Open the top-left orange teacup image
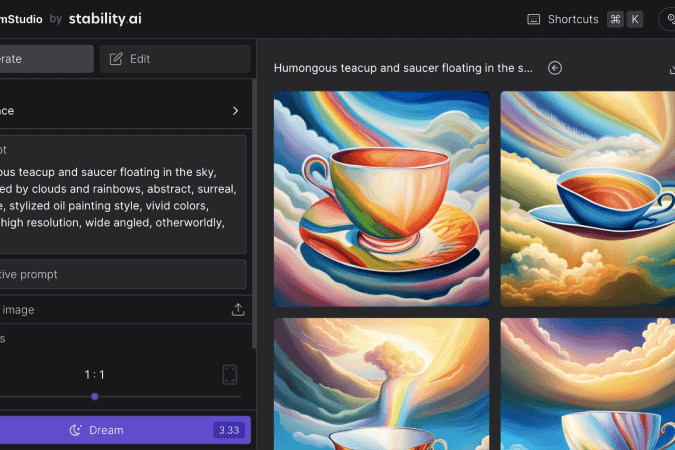The width and height of the screenshot is (675, 450). click(x=381, y=199)
